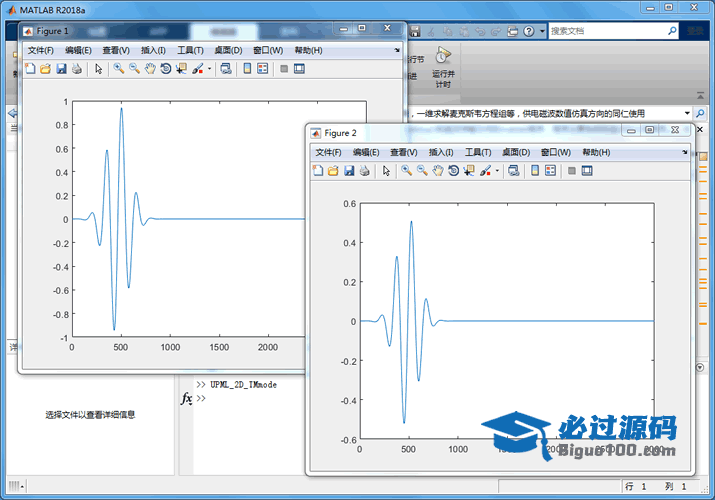Screen dimensions: 715x500
Task: Select Brush data tool in Figure 2
Action: (x=486, y=171)
